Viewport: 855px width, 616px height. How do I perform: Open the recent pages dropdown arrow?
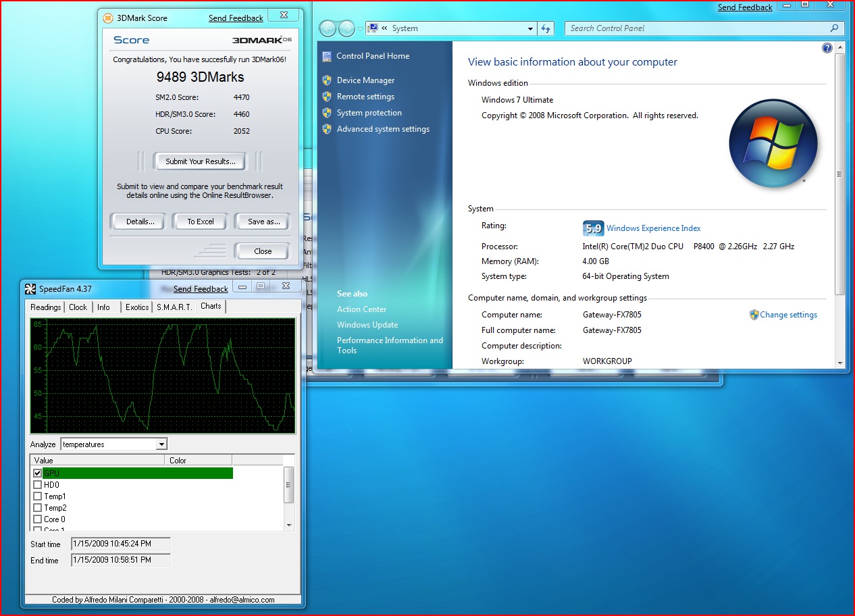pyautogui.click(x=359, y=28)
